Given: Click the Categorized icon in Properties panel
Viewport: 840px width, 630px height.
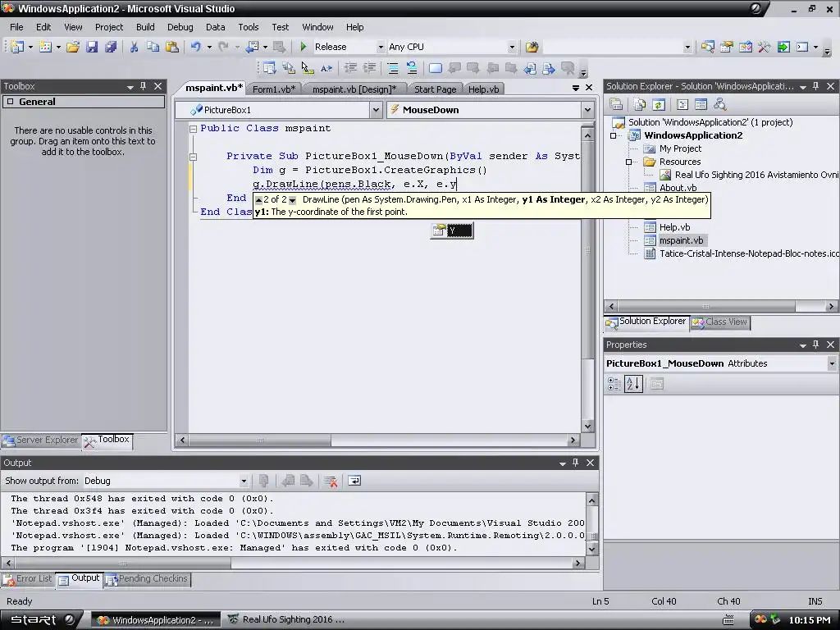Looking at the screenshot, I should (614, 384).
